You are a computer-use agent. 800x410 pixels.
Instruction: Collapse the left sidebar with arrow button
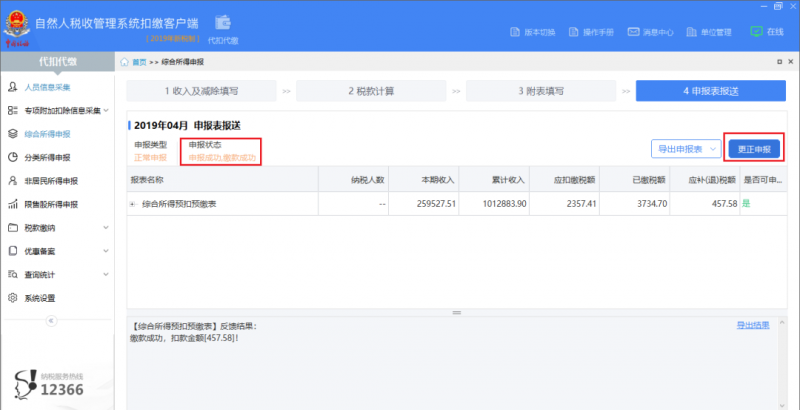click(52, 321)
